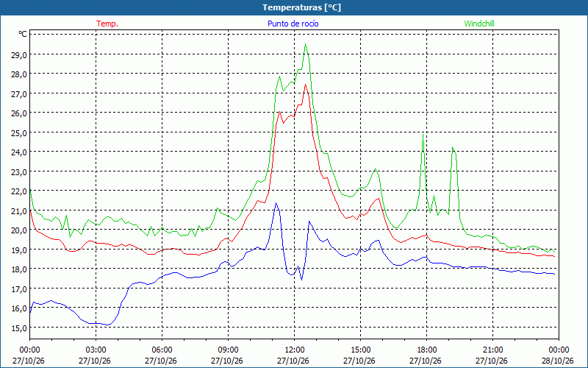Click the 21:00 time axis label
This screenshot has height=368, width=588.
click(x=492, y=350)
